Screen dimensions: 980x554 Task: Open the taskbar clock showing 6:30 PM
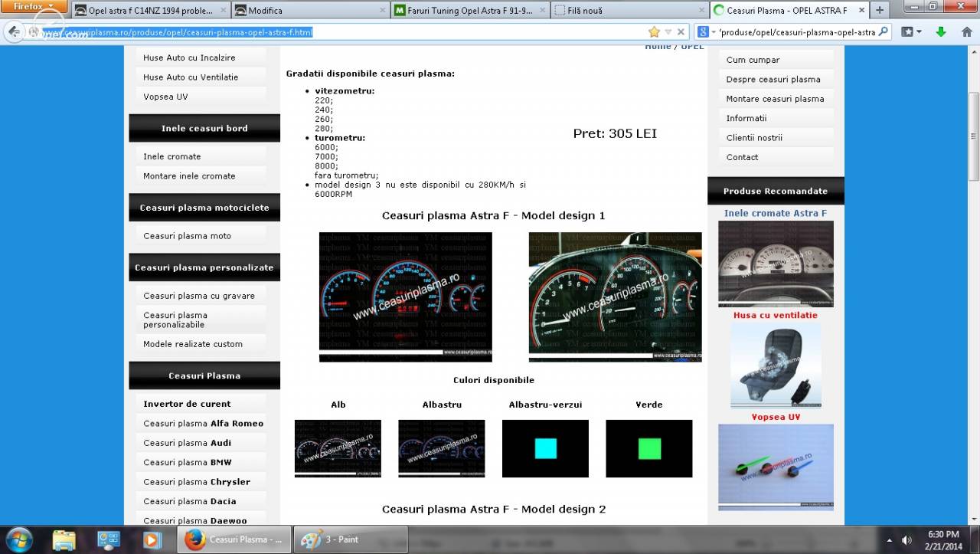coord(943,539)
